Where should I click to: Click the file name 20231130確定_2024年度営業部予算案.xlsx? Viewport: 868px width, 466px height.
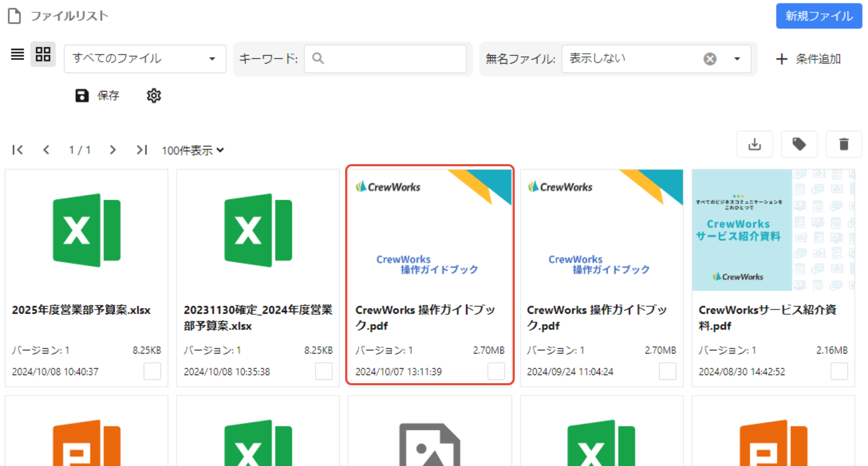(258, 317)
